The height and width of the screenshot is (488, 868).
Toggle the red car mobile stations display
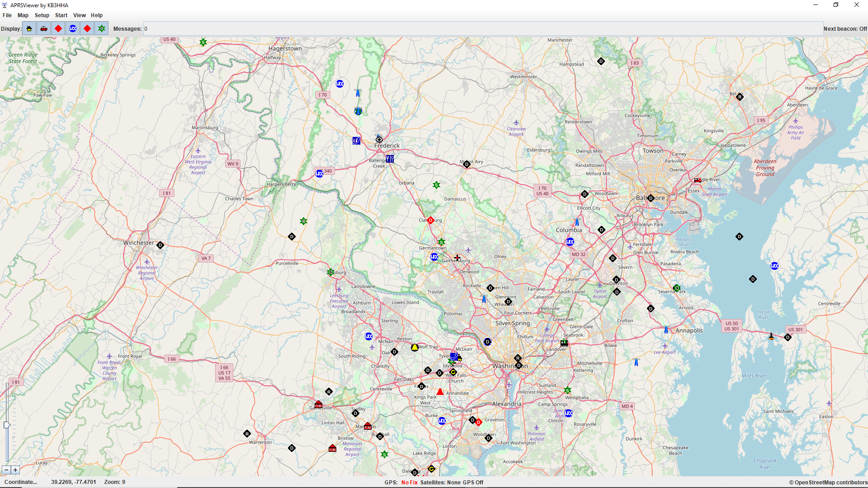coord(44,28)
